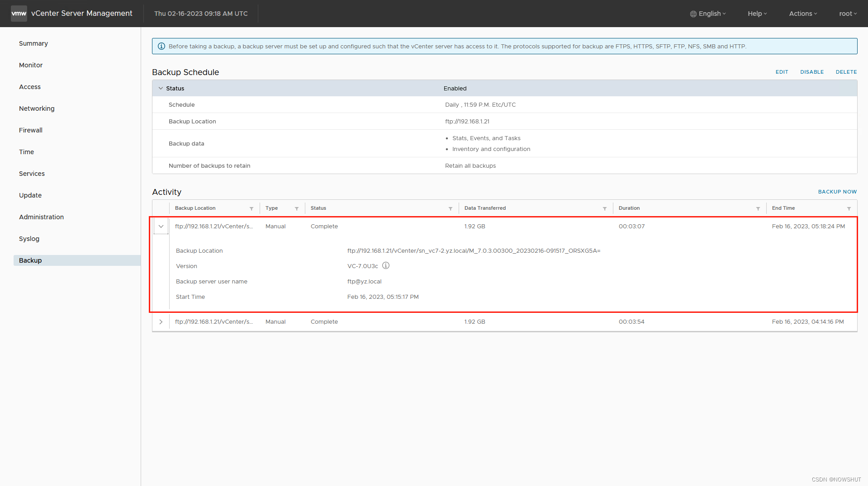Click duration 00:03:54 cell
The width and height of the screenshot is (868, 486).
pos(631,322)
